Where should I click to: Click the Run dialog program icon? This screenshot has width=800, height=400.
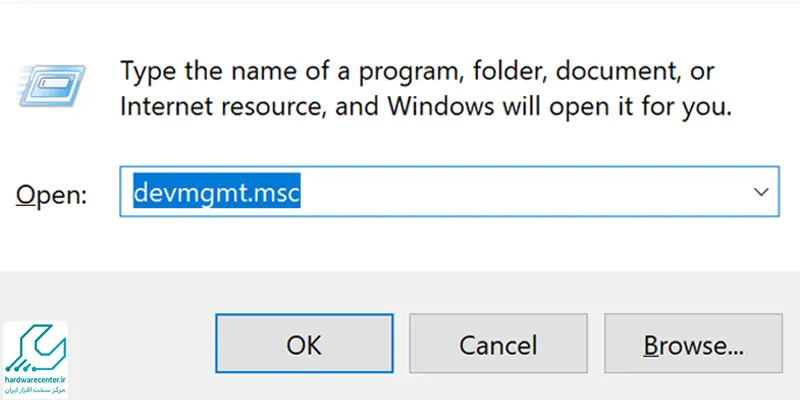tap(52, 86)
